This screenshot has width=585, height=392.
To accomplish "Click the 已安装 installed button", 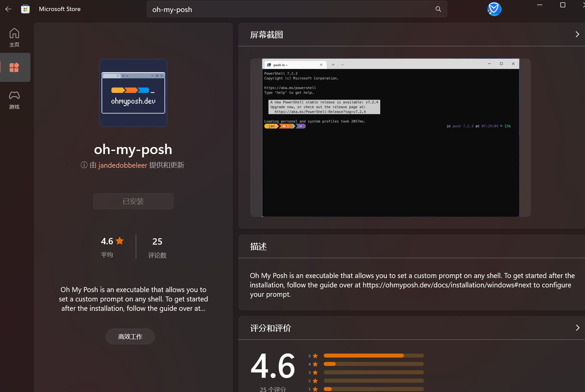I will click(133, 201).
